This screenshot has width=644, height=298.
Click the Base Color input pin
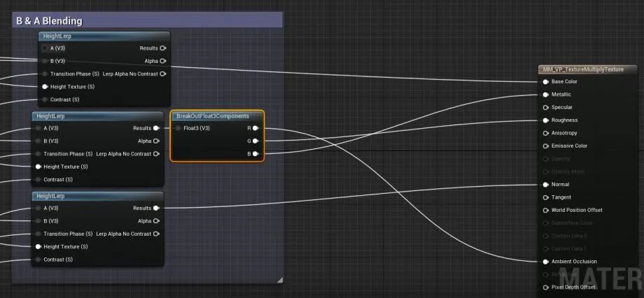pyautogui.click(x=546, y=82)
